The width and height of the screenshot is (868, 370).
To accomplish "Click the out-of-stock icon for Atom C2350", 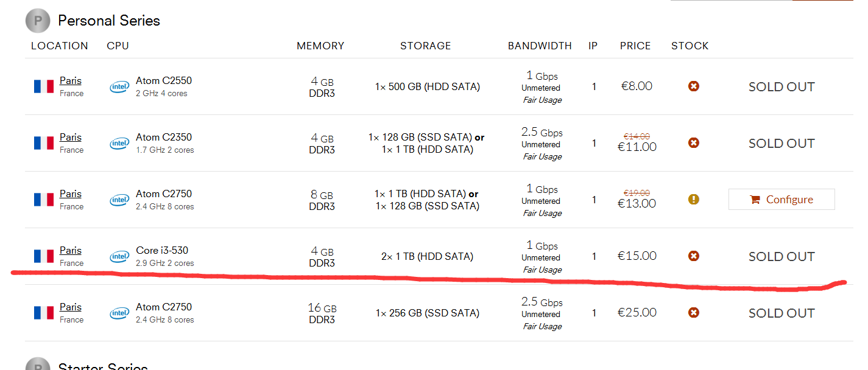I will [693, 143].
